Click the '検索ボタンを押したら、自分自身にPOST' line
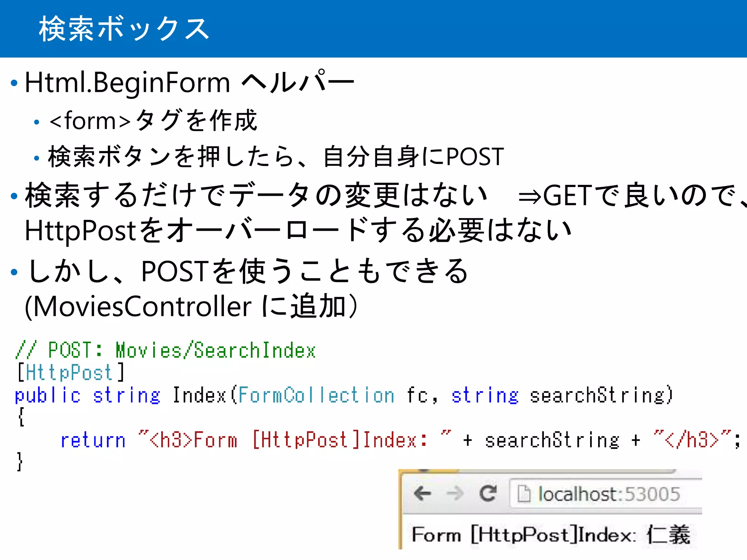The width and height of the screenshot is (747, 560). 276,156
